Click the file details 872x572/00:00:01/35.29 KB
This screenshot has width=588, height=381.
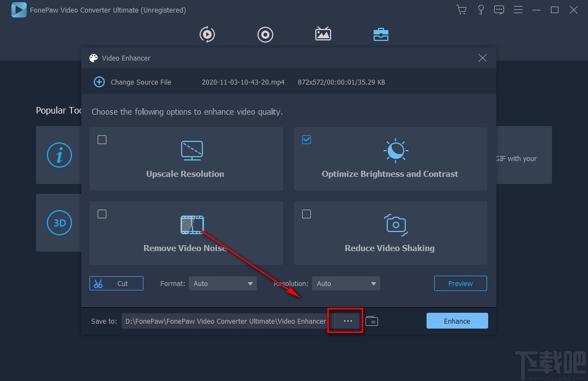point(341,82)
